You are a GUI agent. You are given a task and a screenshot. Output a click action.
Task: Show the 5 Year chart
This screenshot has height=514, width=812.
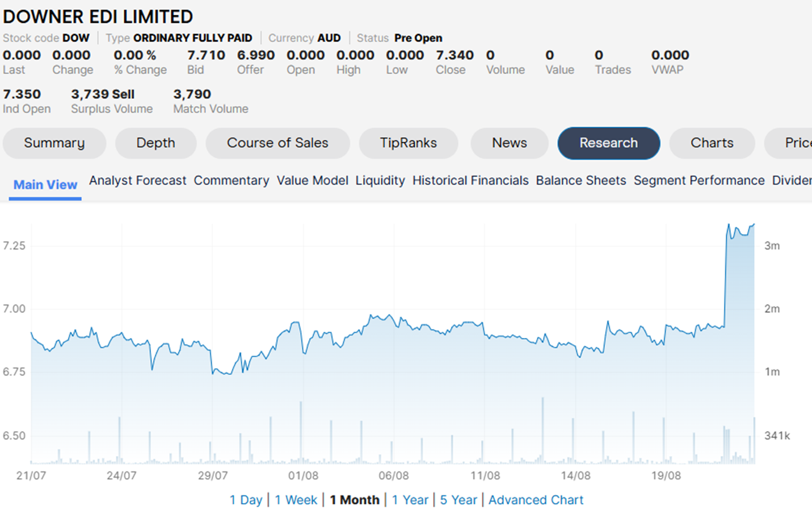[458, 500]
